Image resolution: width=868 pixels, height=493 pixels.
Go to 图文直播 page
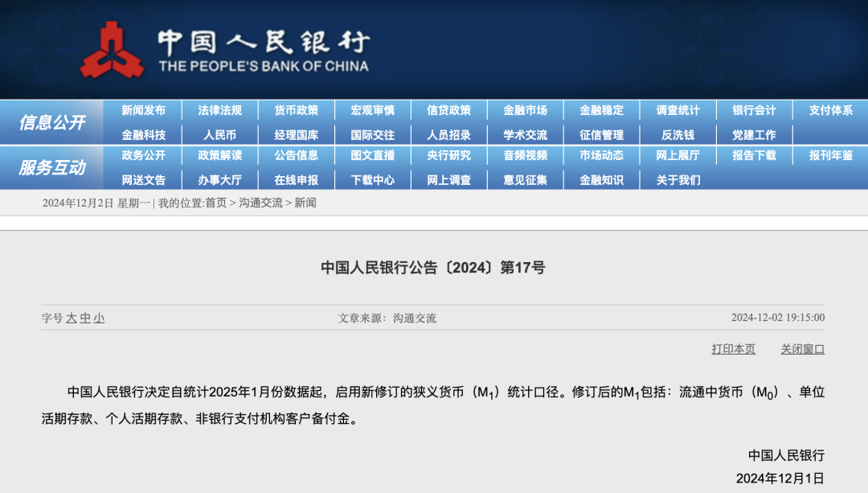tap(373, 155)
